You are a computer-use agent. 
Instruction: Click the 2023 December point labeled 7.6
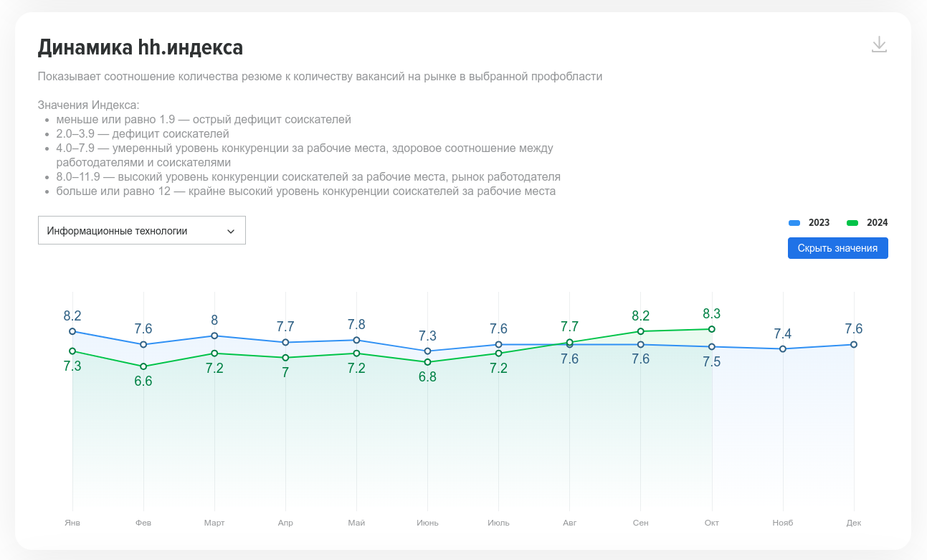[x=854, y=344]
